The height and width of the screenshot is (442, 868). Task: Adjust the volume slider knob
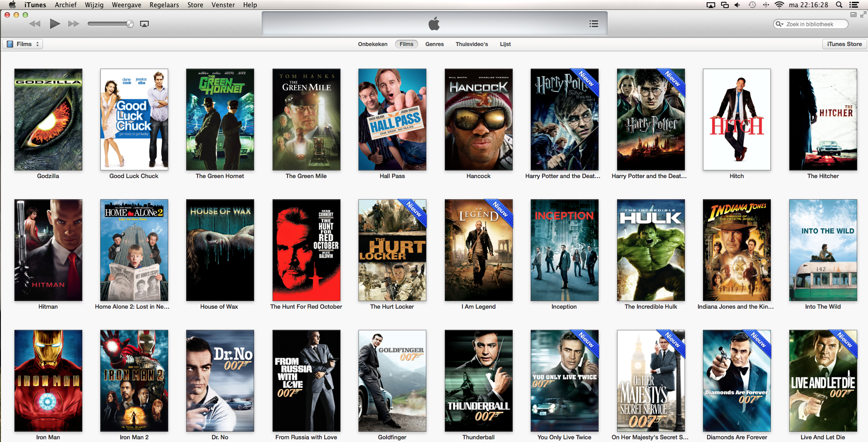pyautogui.click(x=130, y=24)
